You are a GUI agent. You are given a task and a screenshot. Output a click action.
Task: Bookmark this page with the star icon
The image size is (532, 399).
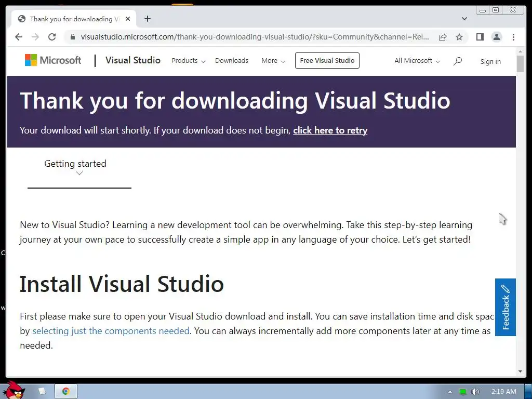tap(459, 37)
